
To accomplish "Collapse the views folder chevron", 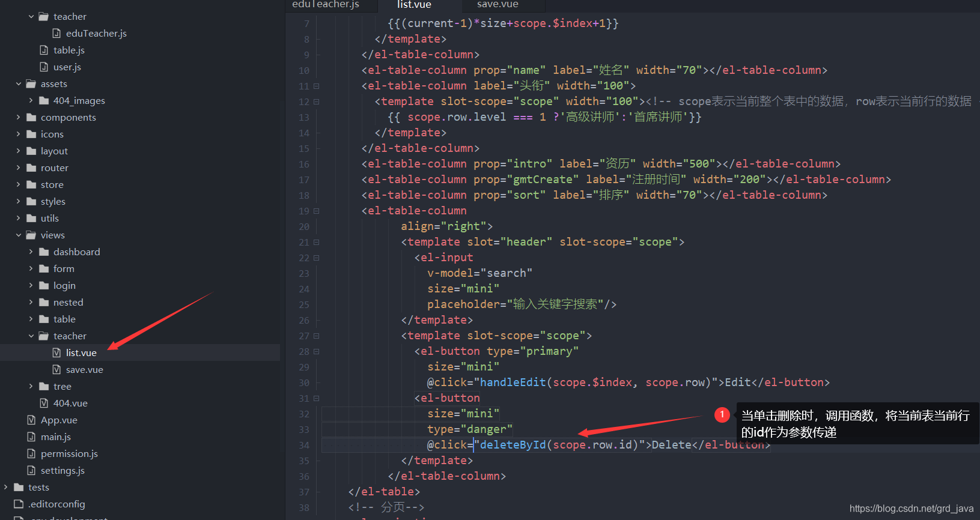I will point(19,235).
